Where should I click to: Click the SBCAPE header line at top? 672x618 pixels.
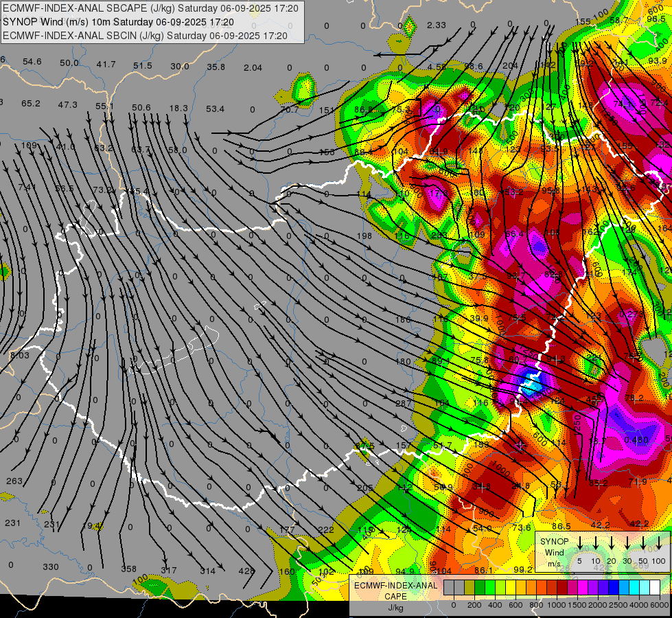[150, 8]
